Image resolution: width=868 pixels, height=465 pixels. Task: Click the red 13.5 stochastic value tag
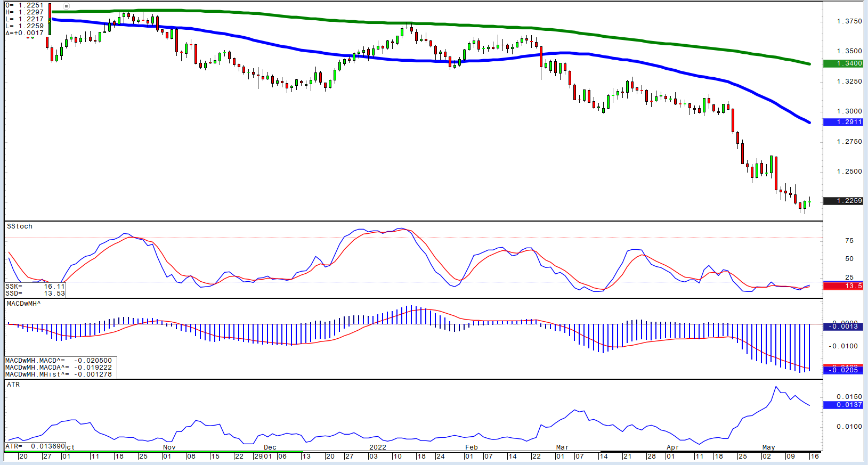pos(843,286)
